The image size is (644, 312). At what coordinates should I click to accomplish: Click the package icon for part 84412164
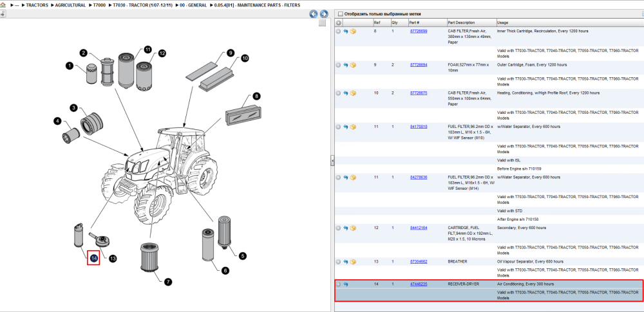pos(353,228)
